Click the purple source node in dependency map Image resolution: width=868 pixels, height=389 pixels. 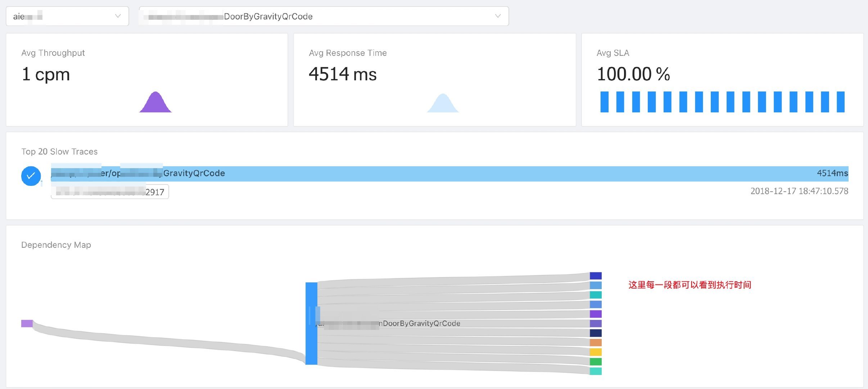click(x=27, y=323)
